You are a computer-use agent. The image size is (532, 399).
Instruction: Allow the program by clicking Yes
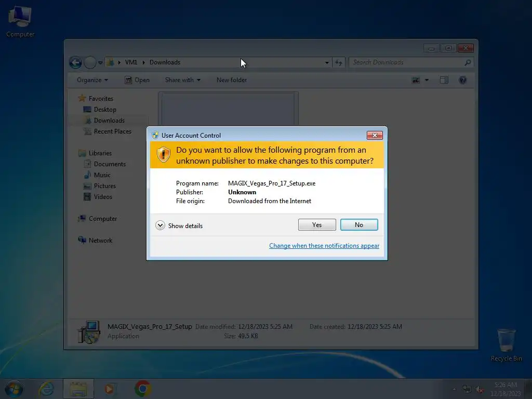tap(317, 224)
